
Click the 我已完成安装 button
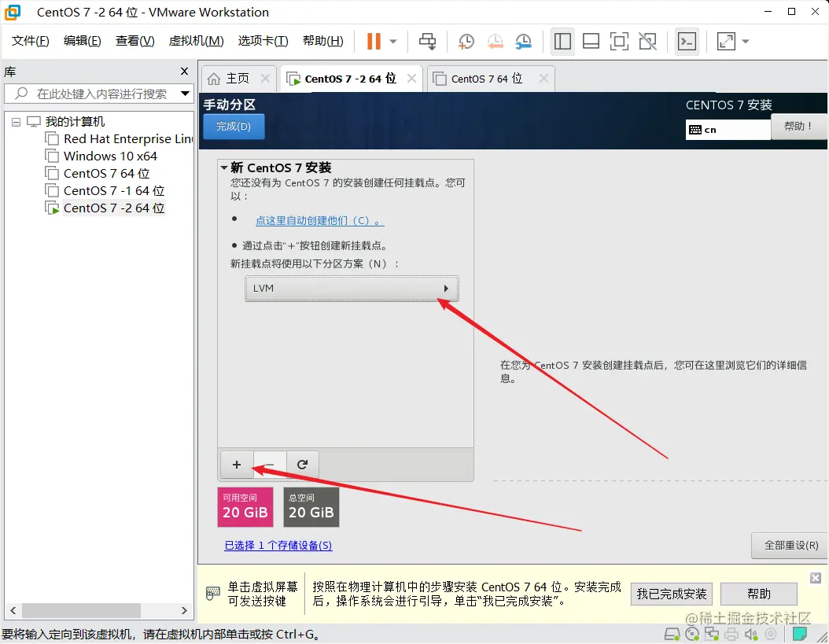coord(672,594)
